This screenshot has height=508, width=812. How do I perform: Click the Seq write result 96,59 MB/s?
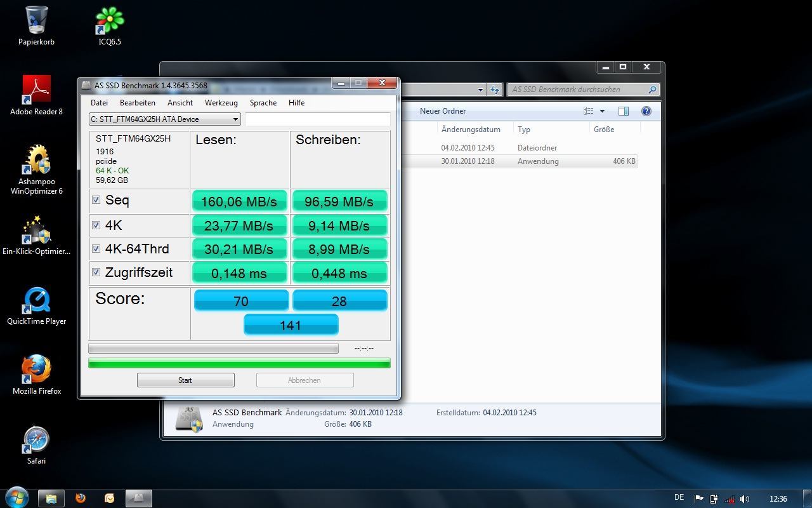(339, 201)
